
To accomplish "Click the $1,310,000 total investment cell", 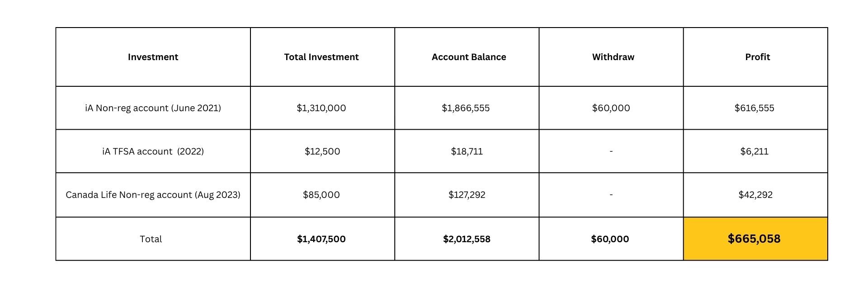I will tap(321, 108).
